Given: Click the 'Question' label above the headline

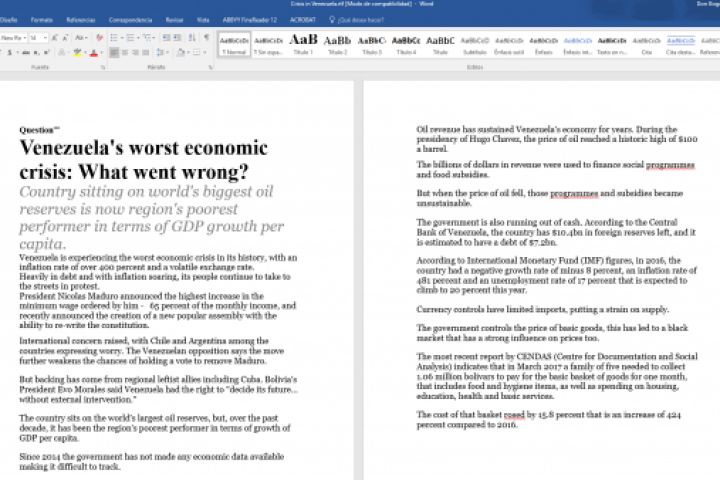Looking at the screenshot, I should (37, 130).
